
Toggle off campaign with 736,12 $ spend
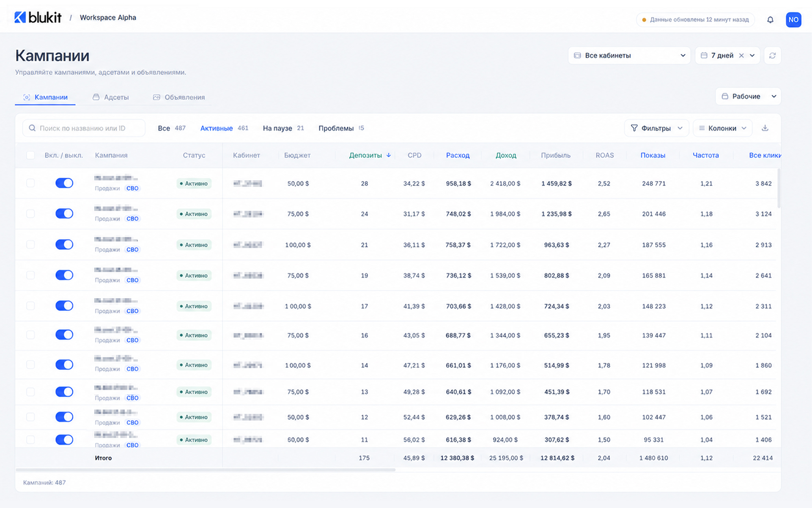[64, 275]
